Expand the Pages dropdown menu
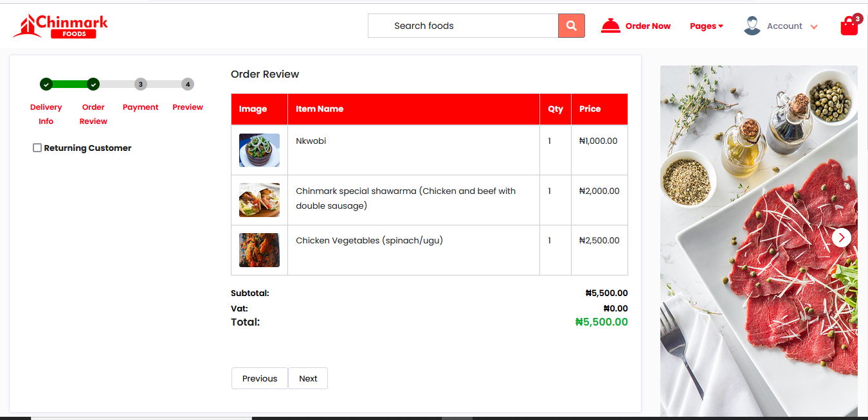 coord(707,26)
